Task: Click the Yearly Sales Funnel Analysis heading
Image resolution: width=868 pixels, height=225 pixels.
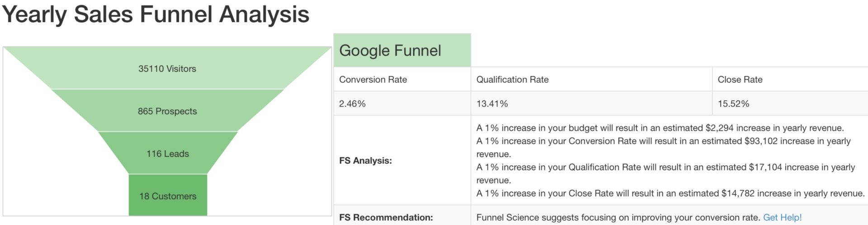Action: click(156, 14)
